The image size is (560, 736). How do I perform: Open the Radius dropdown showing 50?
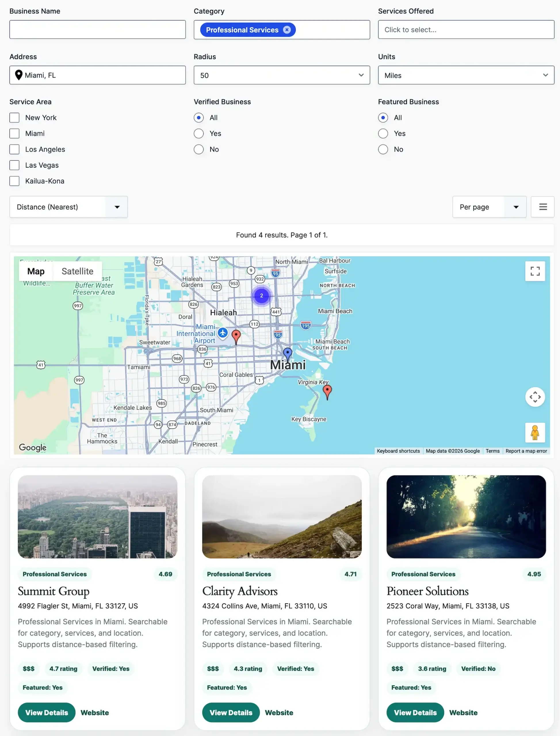pos(282,75)
